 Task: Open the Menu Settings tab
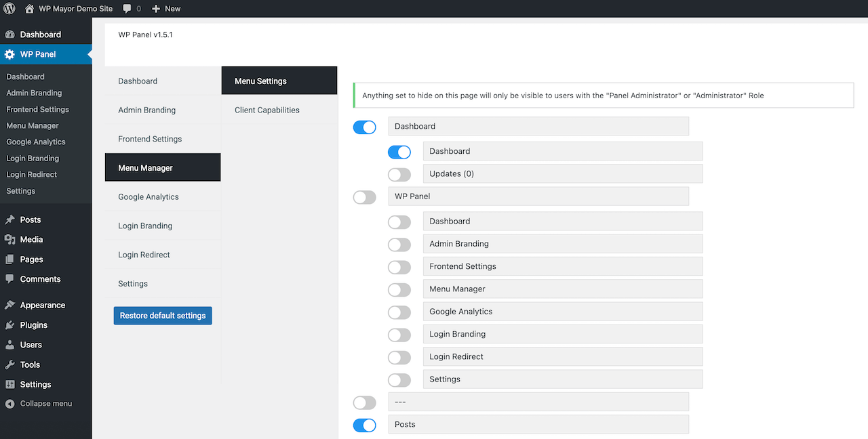coord(279,81)
